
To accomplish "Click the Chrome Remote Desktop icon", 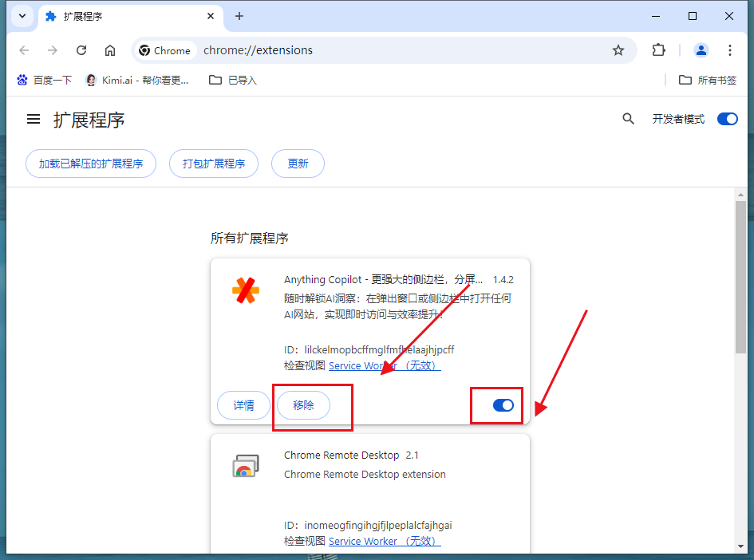I will coord(246,466).
